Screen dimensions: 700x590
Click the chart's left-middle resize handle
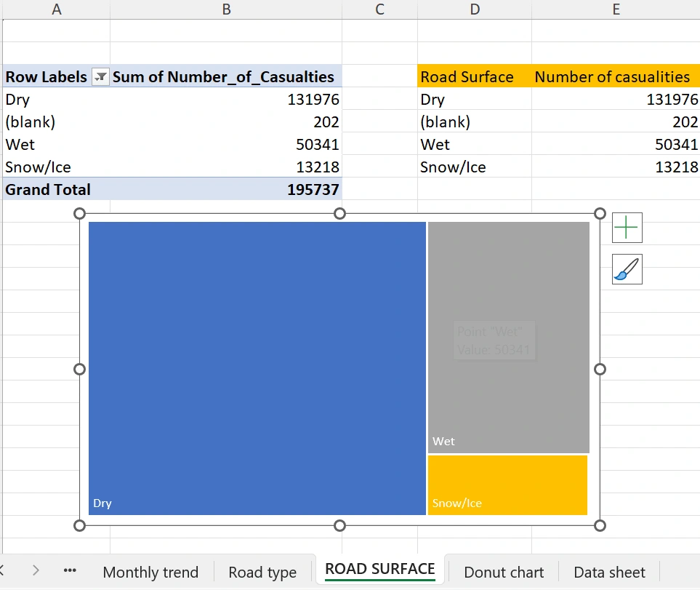[79, 370]
